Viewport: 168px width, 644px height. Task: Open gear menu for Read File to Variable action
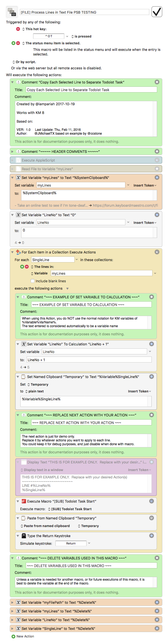coord(157,169)
